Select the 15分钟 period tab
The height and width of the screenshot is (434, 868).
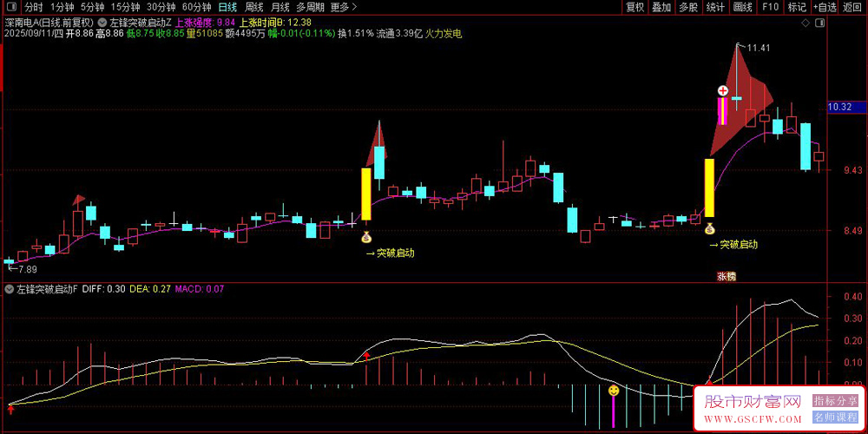click(124, 7)
